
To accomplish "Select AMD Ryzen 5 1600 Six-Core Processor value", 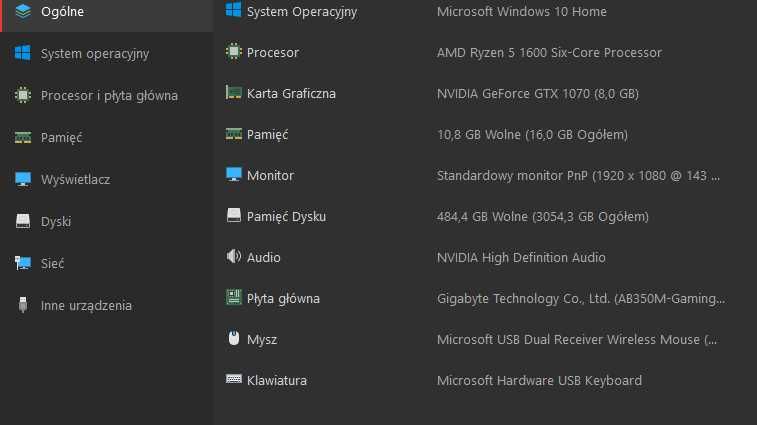I will (x=549, y=53).
